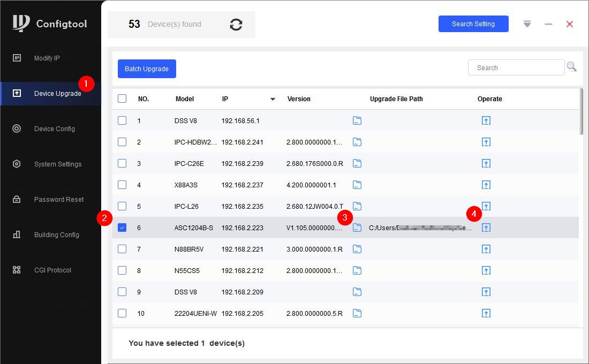Click the device Search input field
Screen dimensions: 589x364
pos(516,67)
